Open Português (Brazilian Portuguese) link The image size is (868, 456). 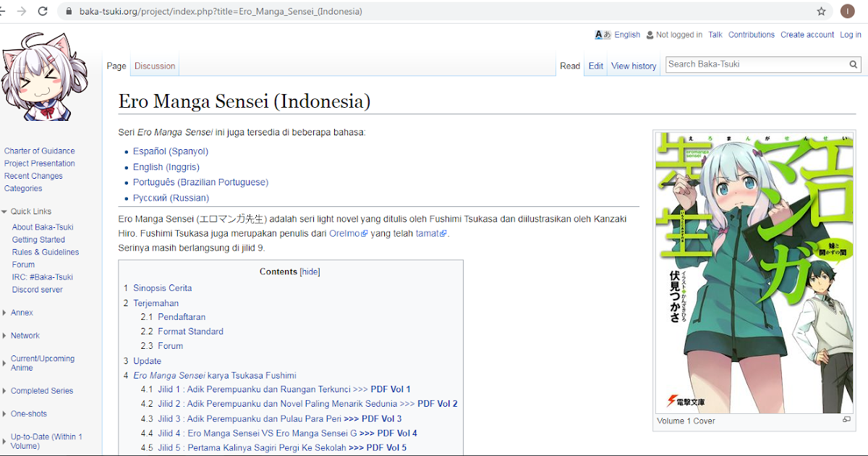(x=200, y=182)
